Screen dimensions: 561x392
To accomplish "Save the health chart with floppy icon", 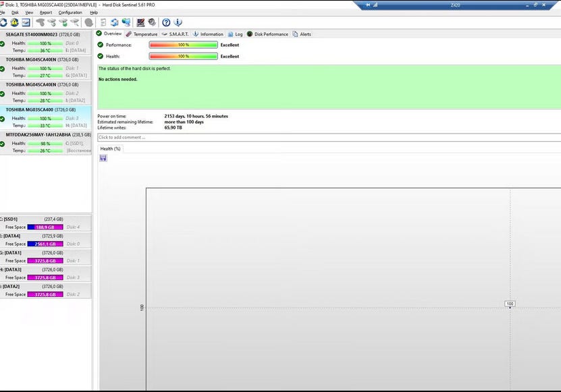I will (x=103, y=158).
